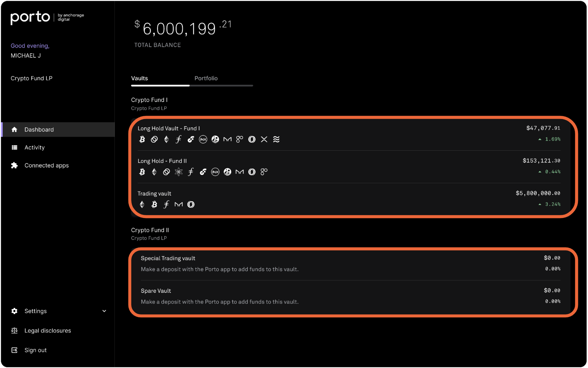This screenshot has height=368, width=588.
Task: Click Filecoin icon in Long Hold - Fund II
Action: click(191, 172)
